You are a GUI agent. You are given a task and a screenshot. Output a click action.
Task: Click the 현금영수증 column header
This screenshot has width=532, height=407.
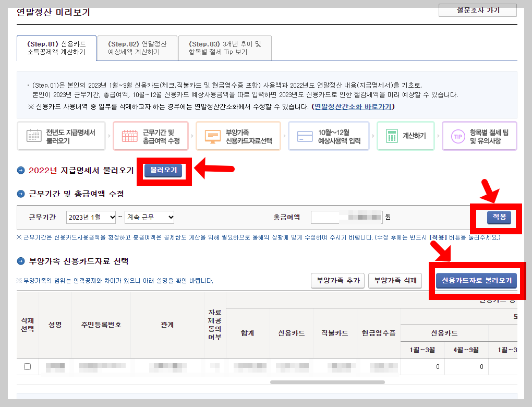[x=379, y=333]
